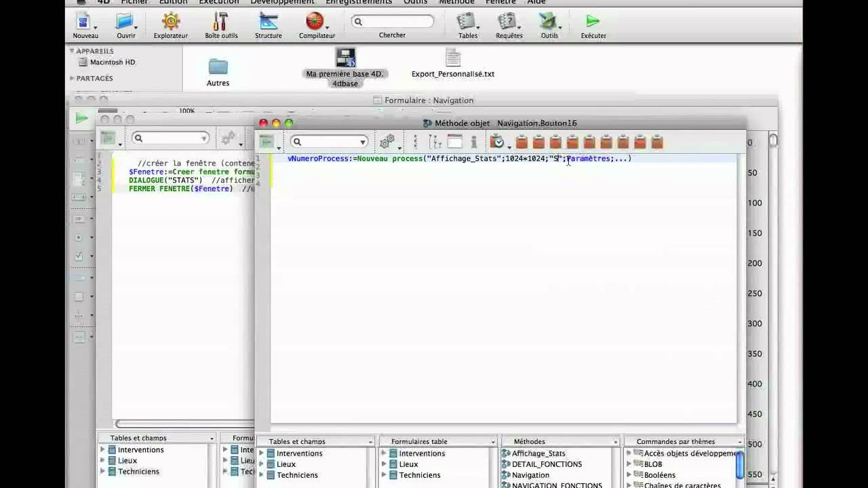Expand Interventions under Formulaires table
Screen dimensions: 868x488
384,453
